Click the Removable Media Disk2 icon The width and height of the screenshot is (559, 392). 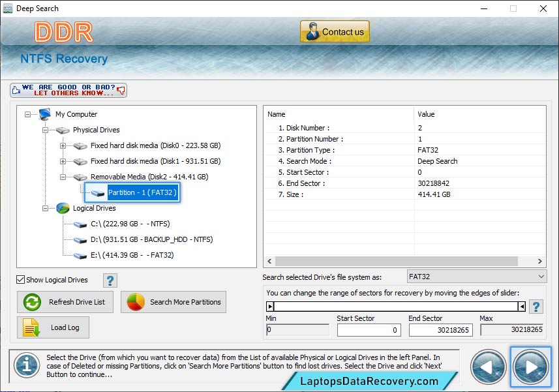[x=80, y=177]
